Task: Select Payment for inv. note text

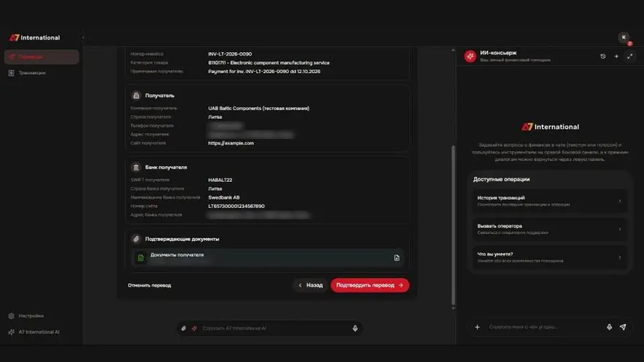Action: point(264,72)
